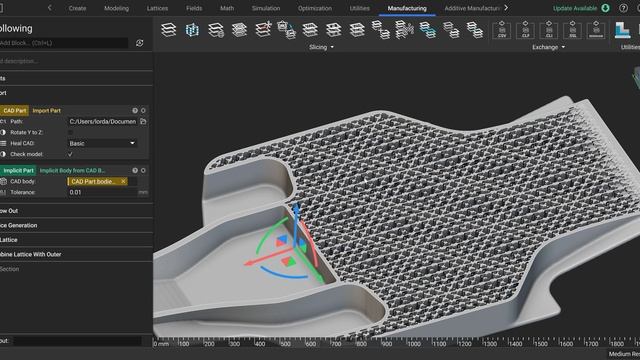Click the body icon left of CAD body

[x=3, y=181]
